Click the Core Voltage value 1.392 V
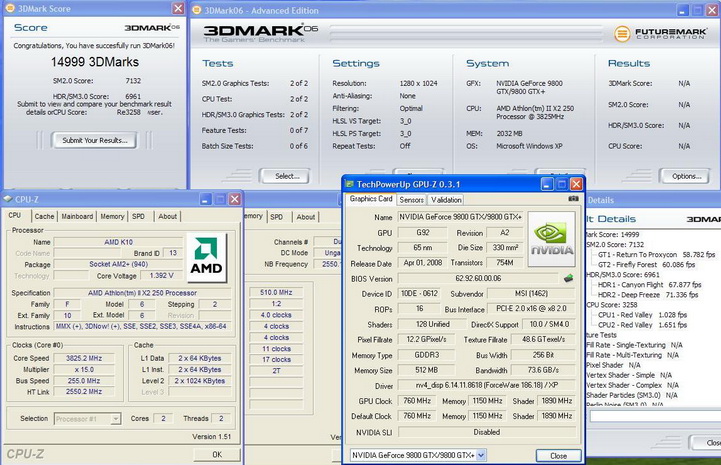Viewport: 721px width, 465px height. pyautogui.click(x=161, y=275)
